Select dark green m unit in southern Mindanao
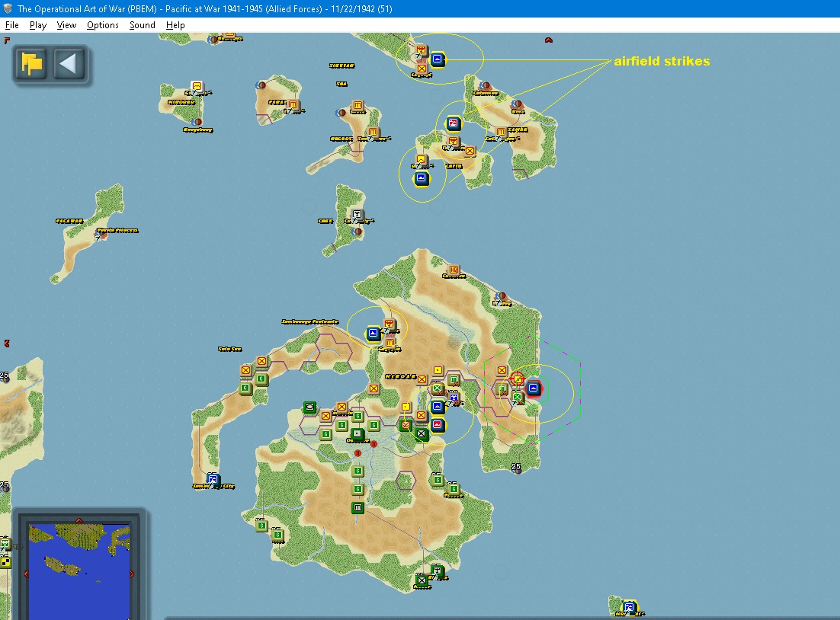The width and height of the screenshot is (840, 620). point(357,507)
